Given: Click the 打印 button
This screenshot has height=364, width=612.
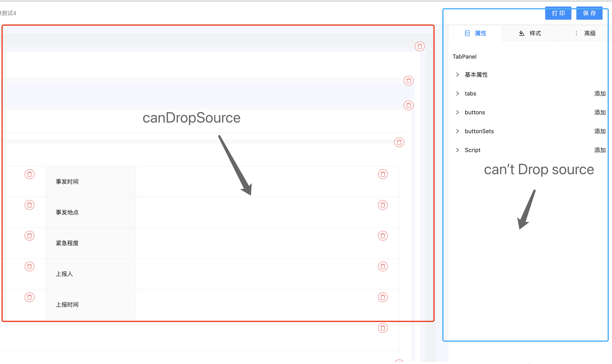Looking at the screenshot, I should (558, 13).
